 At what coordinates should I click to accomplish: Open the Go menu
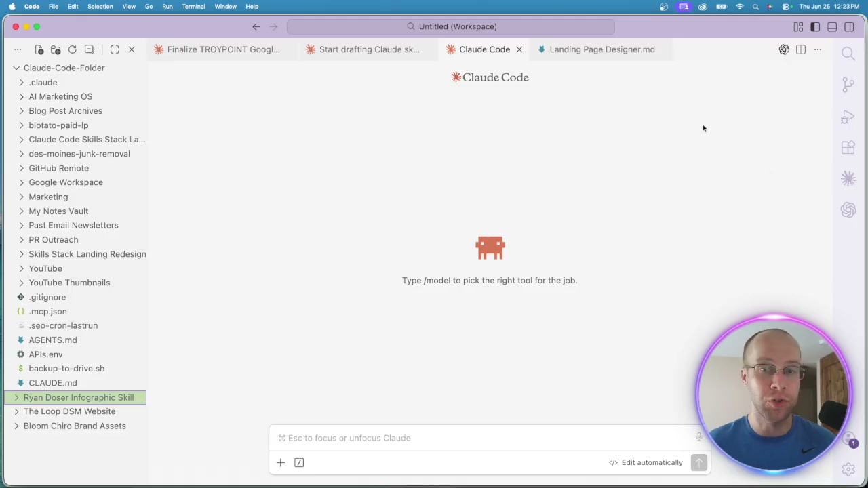point(149,7)
